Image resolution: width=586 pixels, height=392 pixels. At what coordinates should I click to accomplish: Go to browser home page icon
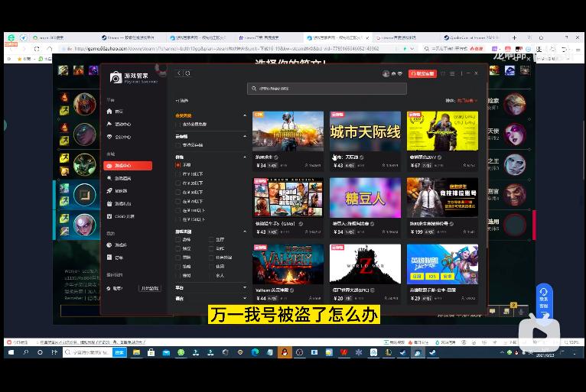click(x=49, y=49)
